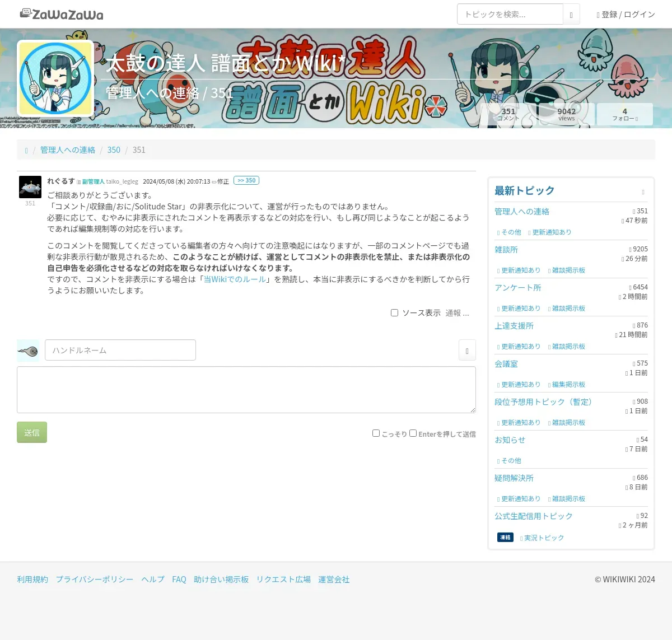Open the アンケート所 topic

pos(518,288)
